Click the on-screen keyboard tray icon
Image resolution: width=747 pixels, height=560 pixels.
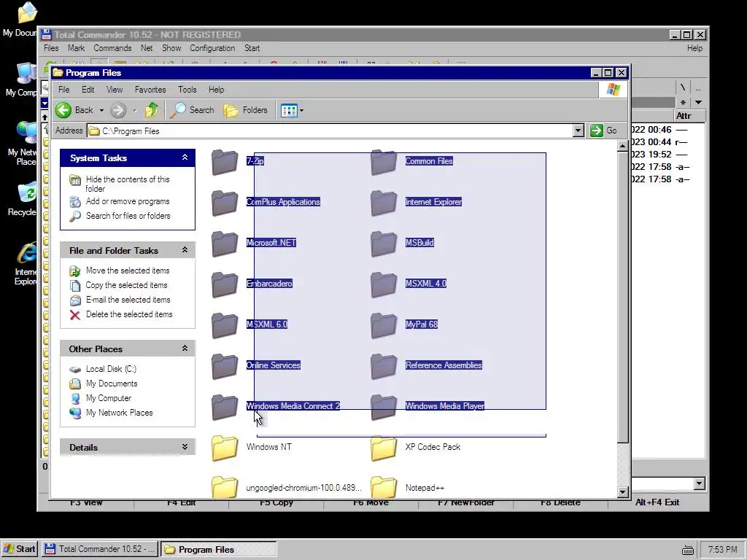(687, 550)
